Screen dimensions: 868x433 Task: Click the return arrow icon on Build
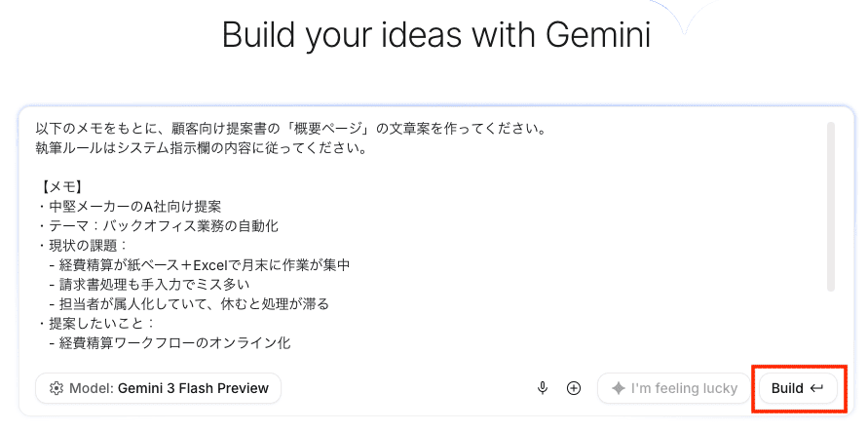tap(816, 388)
